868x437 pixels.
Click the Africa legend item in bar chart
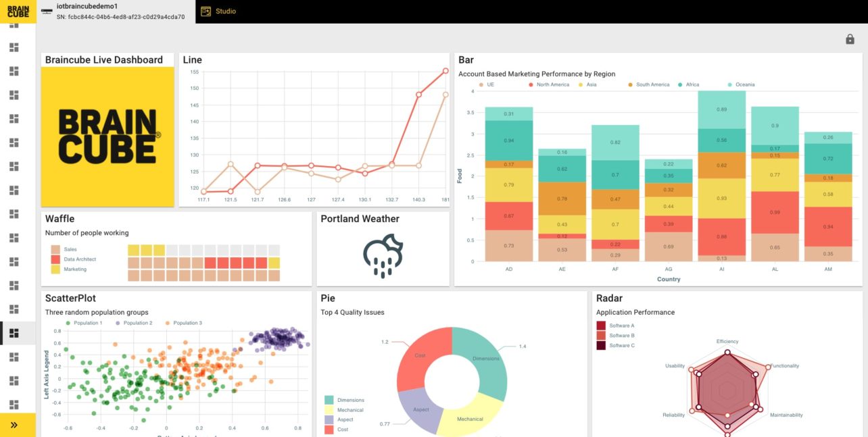pos(692,84)
